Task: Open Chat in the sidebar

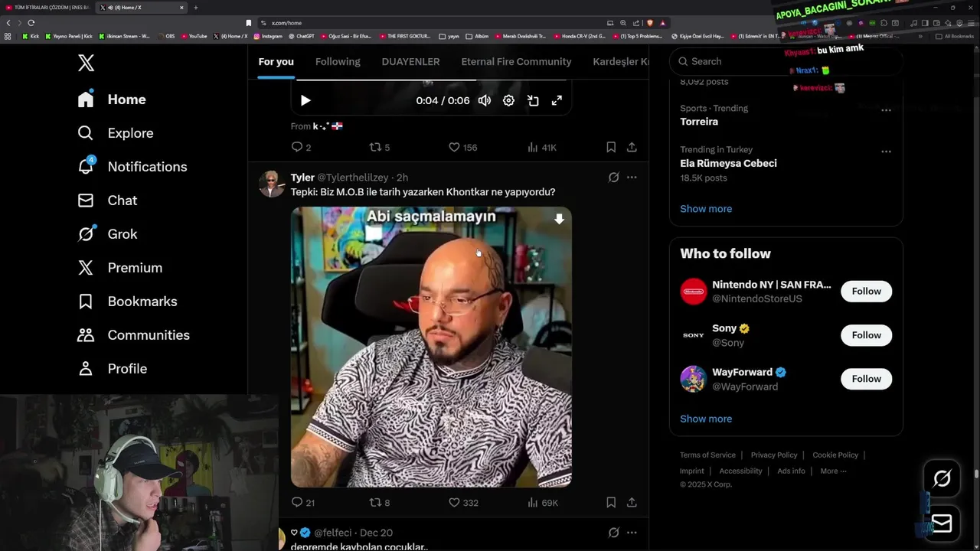Action: pyautogui.click(x=107, y=201)
